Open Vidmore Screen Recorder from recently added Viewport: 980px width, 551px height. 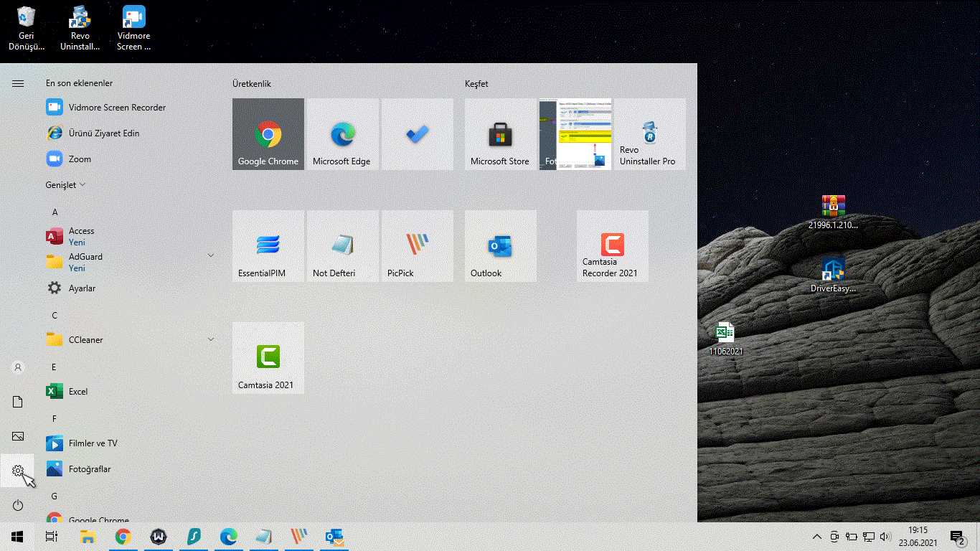point(129,108)
